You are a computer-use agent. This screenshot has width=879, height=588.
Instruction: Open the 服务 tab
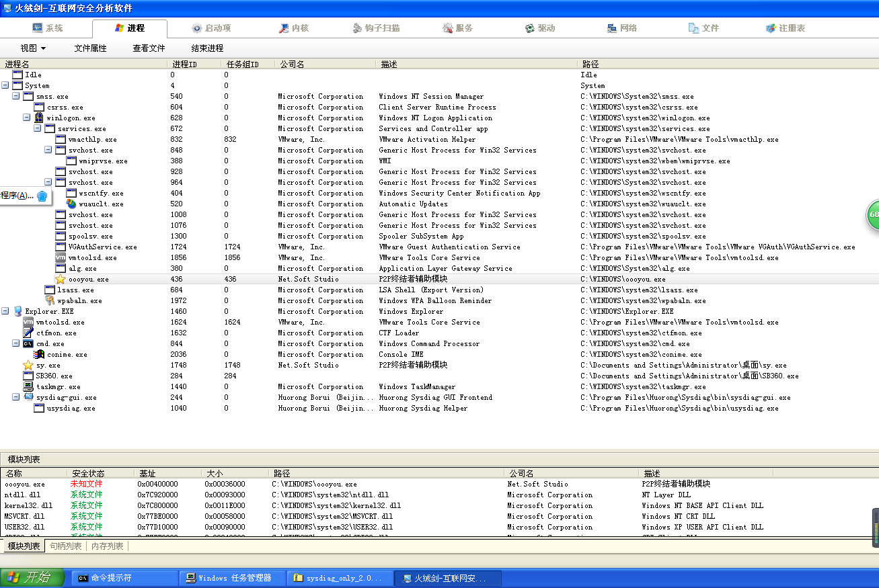[x=458, y=28]
